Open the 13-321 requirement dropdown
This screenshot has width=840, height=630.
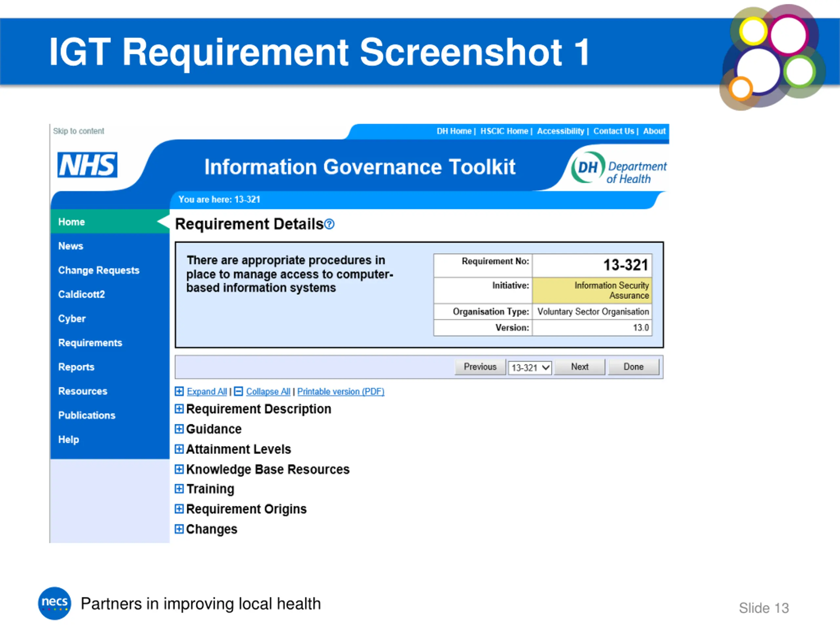[x=530, y=367]
